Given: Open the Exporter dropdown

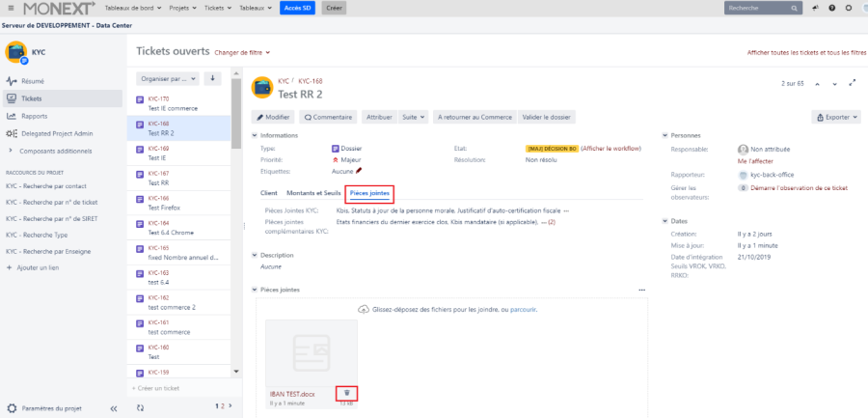Looking at the screenshot, I should (x=836, y=117).
